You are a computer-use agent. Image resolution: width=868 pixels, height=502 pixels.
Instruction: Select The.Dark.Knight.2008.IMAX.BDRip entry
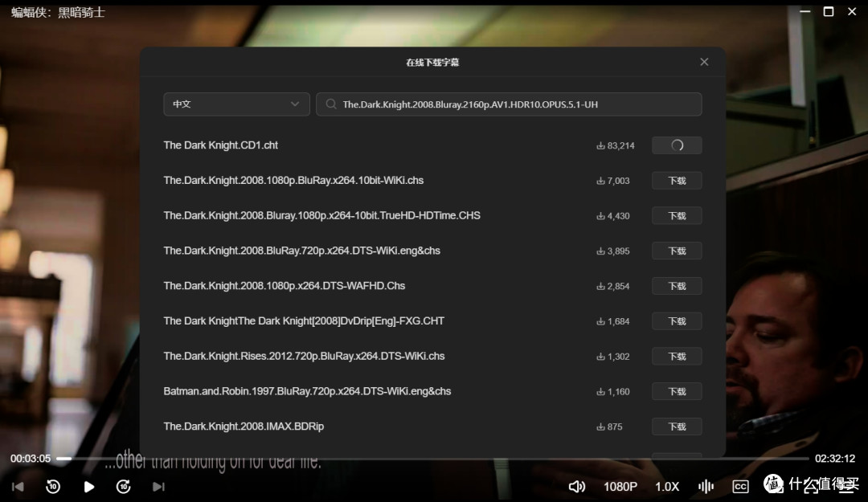(x=244, y=426)
